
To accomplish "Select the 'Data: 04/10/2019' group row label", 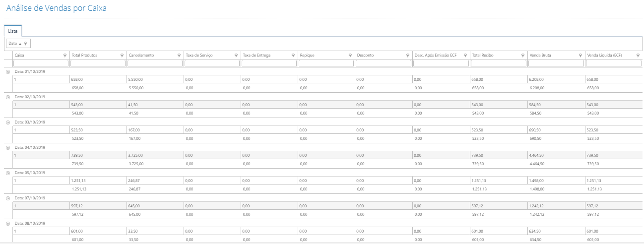I will (30, 147).
